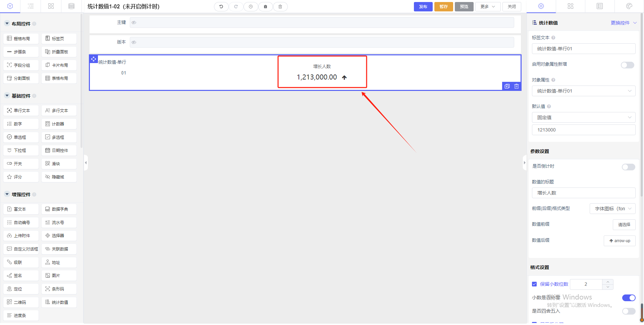Delete the selected statistic widget
Screen dimensions: 644x325
517,86
